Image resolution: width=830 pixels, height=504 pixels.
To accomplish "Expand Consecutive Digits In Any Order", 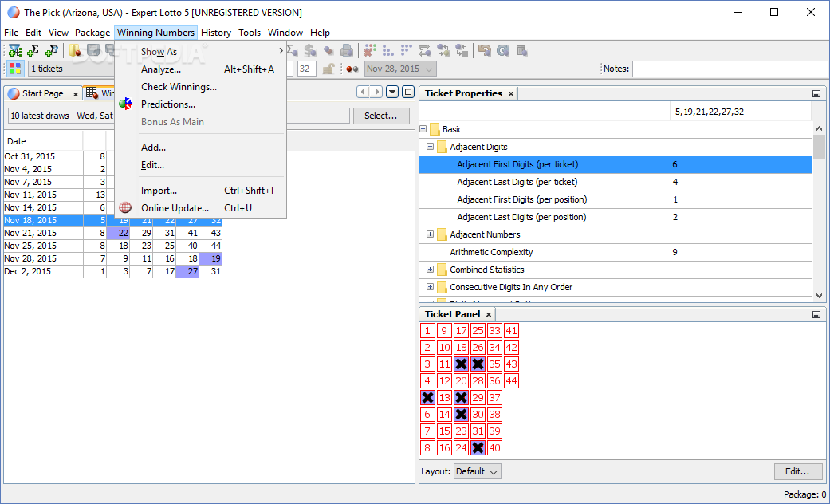I will click(430, 287).
